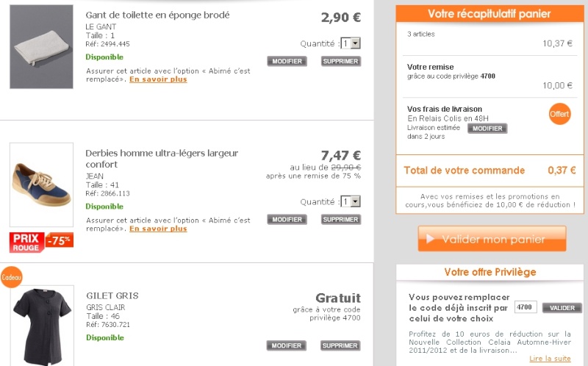588x366 pixels.
Task: Remove the Gant de toilette with Supprimer
Action: point(340,61)
